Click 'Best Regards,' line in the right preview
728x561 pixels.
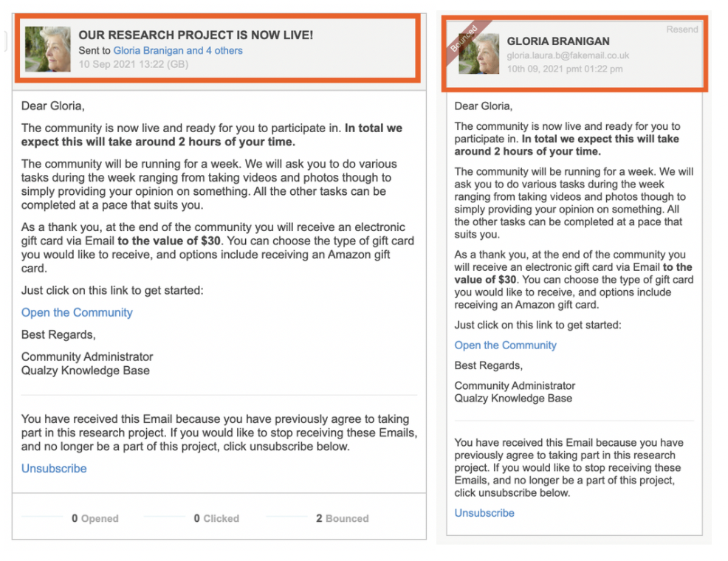488,365
